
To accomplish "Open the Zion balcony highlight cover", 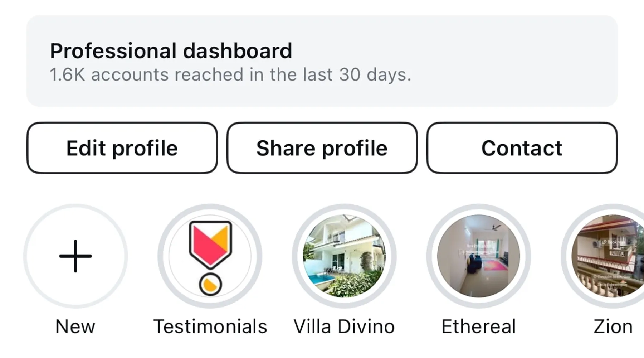I will [x=608, y=256].
